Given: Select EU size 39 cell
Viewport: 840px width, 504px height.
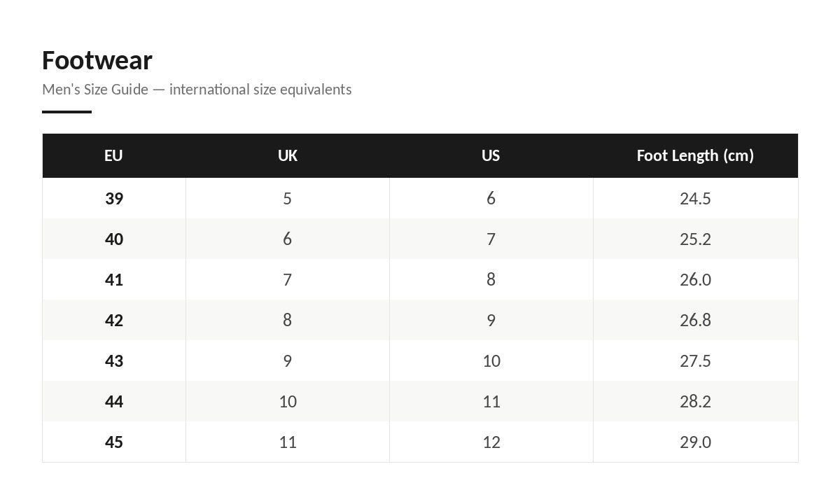Looking at the screenshot, I should tap(114, 198).
